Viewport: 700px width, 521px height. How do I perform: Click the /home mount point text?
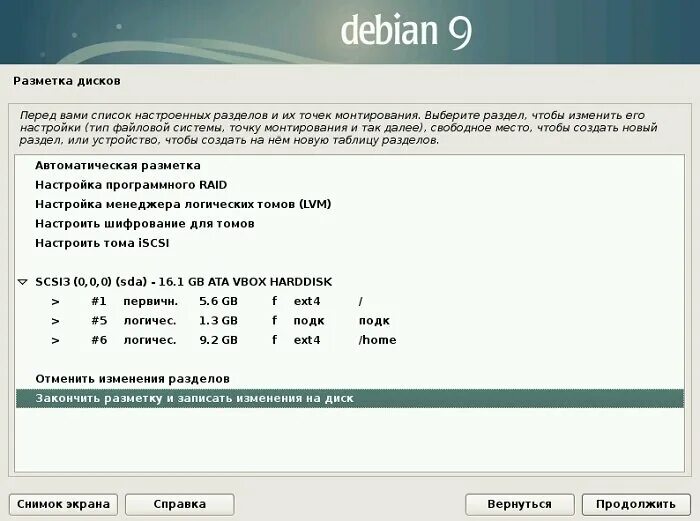click(x=377, y=340)
